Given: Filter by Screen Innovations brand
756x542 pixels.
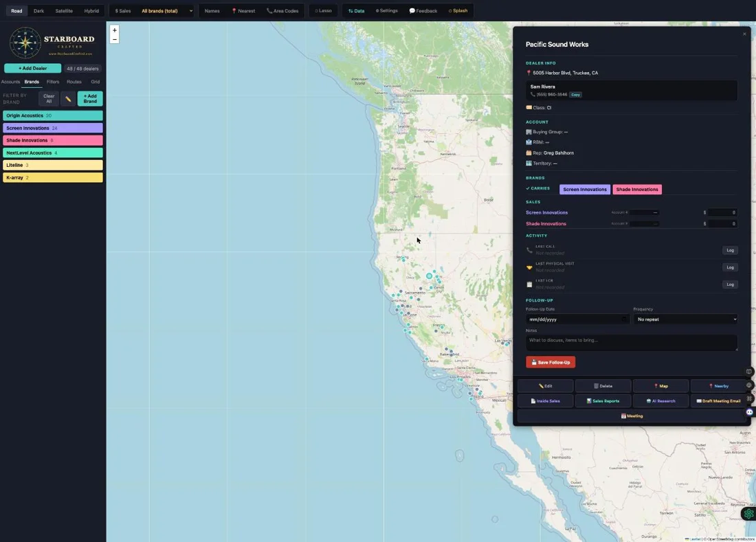Looking at the screenshot, I should [53, 128].
